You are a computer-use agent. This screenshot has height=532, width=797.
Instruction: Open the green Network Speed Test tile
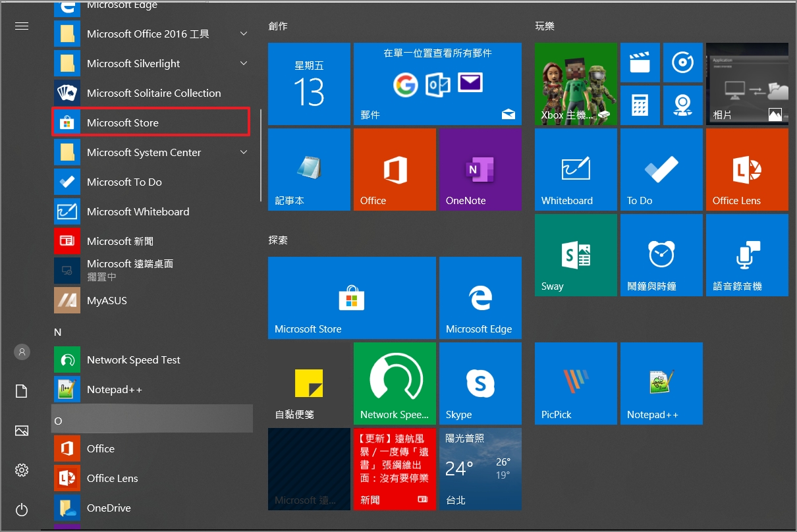[395, 383]
